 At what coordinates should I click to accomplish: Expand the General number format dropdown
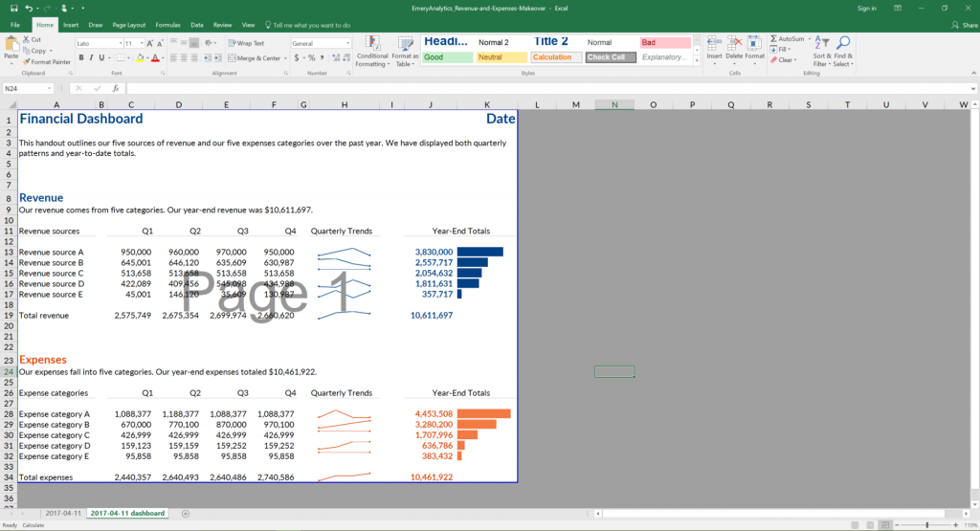click(x=348, y=43)
